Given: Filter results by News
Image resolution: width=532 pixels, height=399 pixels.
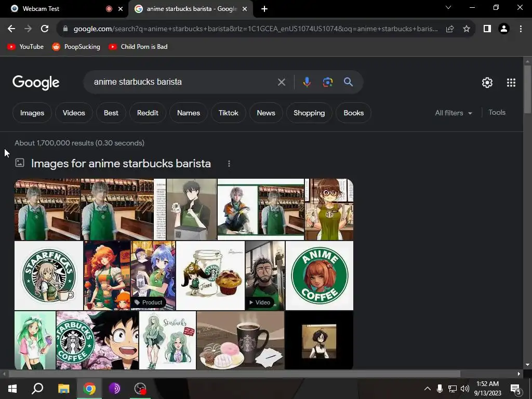Looking at the screenshot, I should (x=266, y=113).
